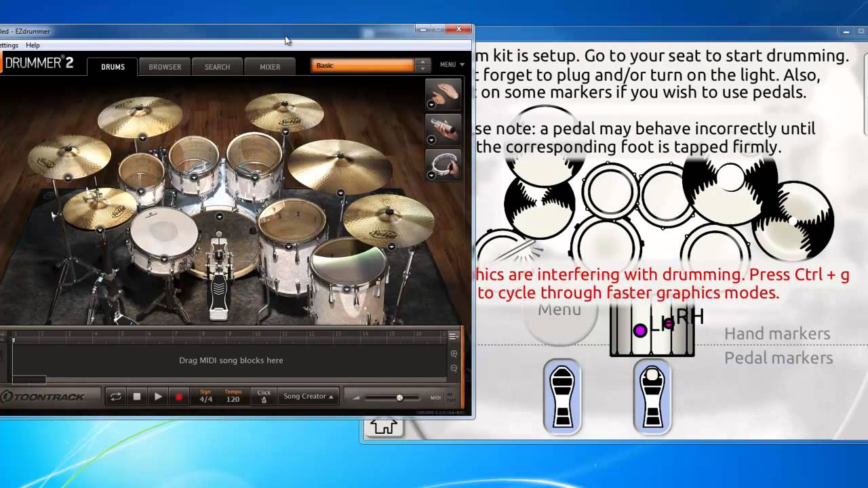The height and width of the screenshot is (488, 868).
Task: Open shaker instrument dropdown arrow
Action: pyautogui.click(x=431, y=140)
